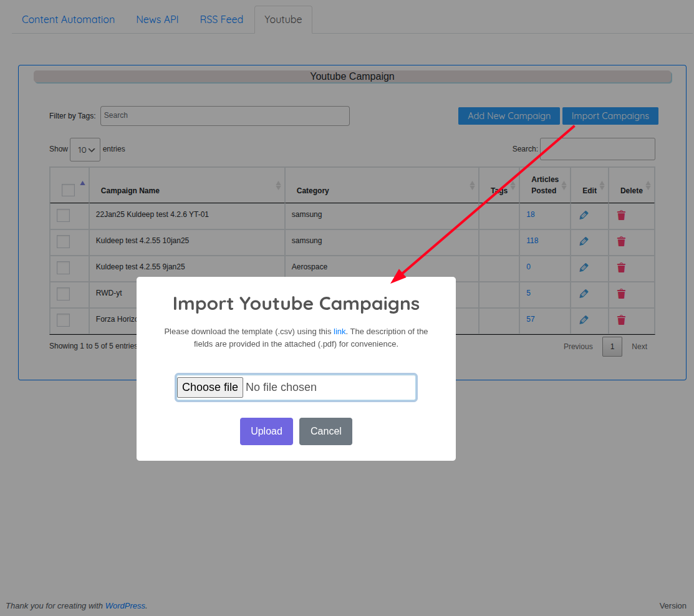
Task: Select the RWD-yt campaign checkbox
Action: coord(64,294)
